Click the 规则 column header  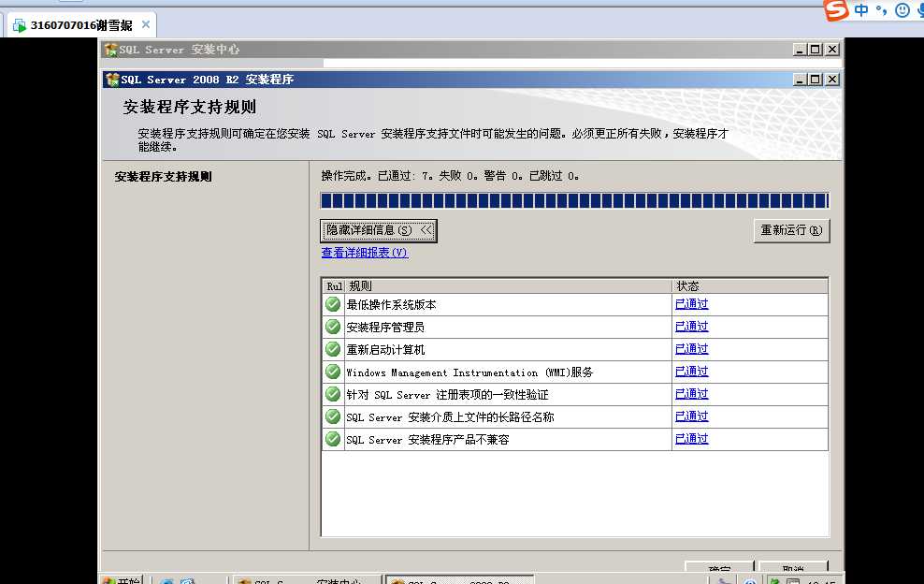pyautogui.click(x=508, y=286)
